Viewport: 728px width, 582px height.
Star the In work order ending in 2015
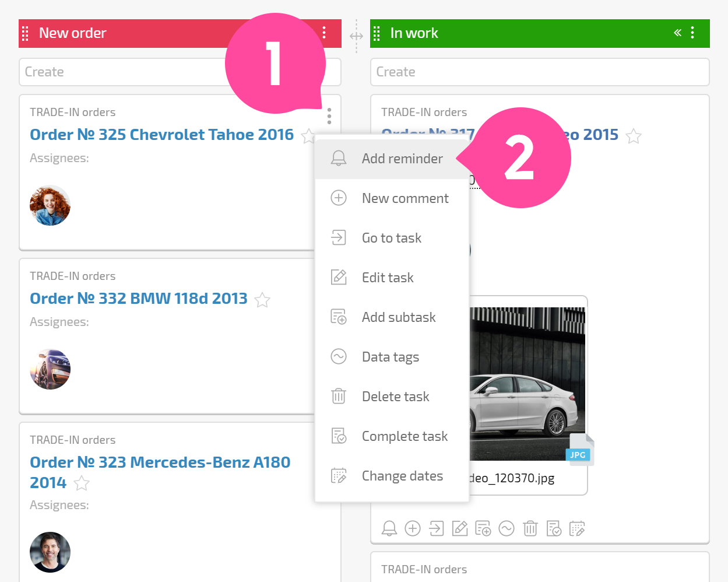click(x=634, y=136)
